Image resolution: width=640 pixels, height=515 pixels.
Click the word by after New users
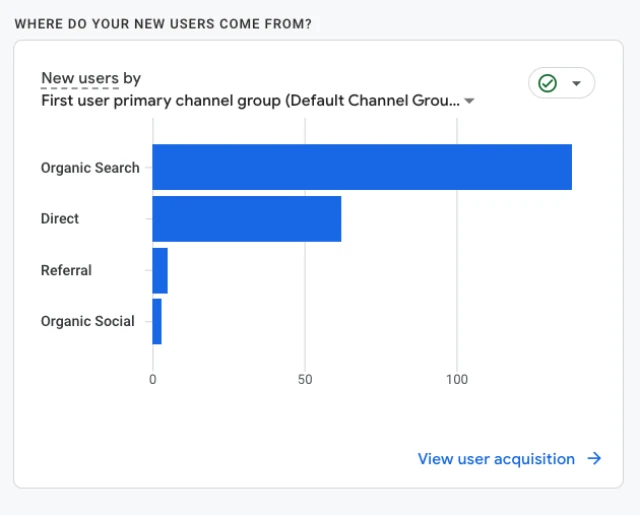tap(133, 79)
